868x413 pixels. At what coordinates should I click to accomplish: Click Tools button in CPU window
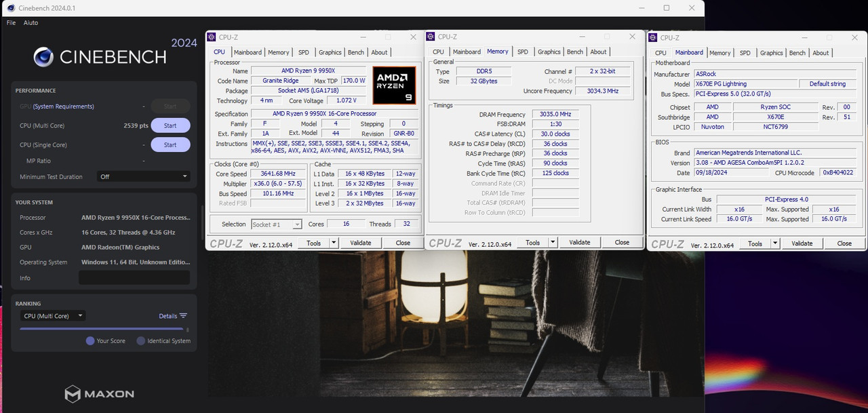313,243
